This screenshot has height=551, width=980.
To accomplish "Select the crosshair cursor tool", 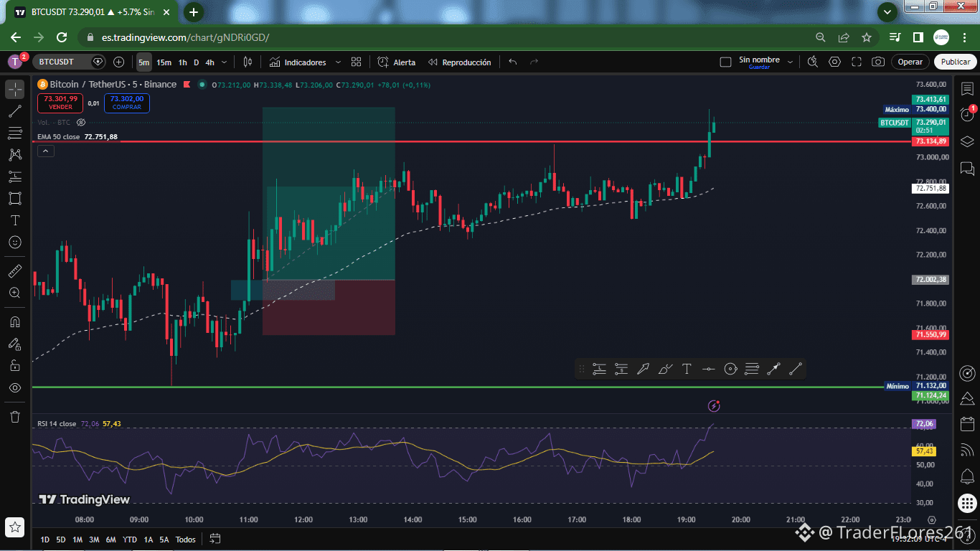I will pos(15,90).
